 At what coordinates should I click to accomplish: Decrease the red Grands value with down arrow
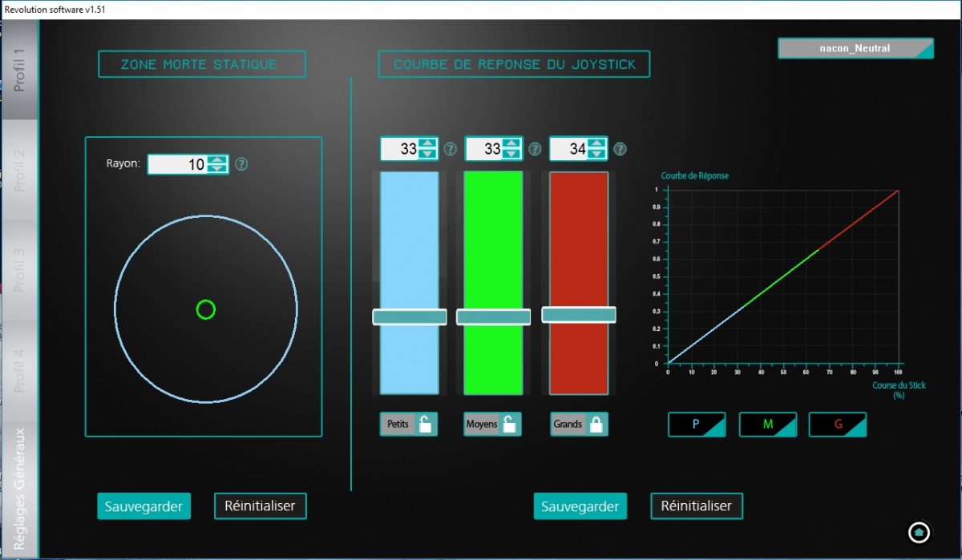click(x=596, y=153)
